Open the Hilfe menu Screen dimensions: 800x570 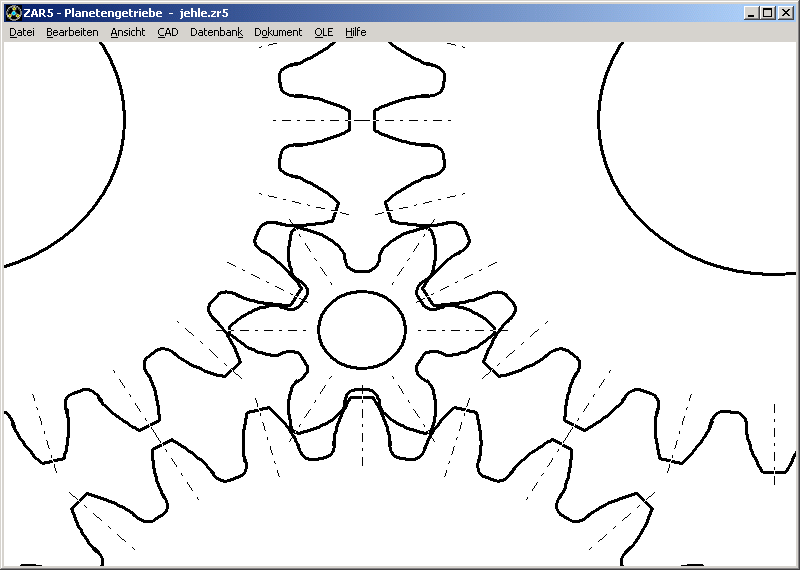pos(356,32)
